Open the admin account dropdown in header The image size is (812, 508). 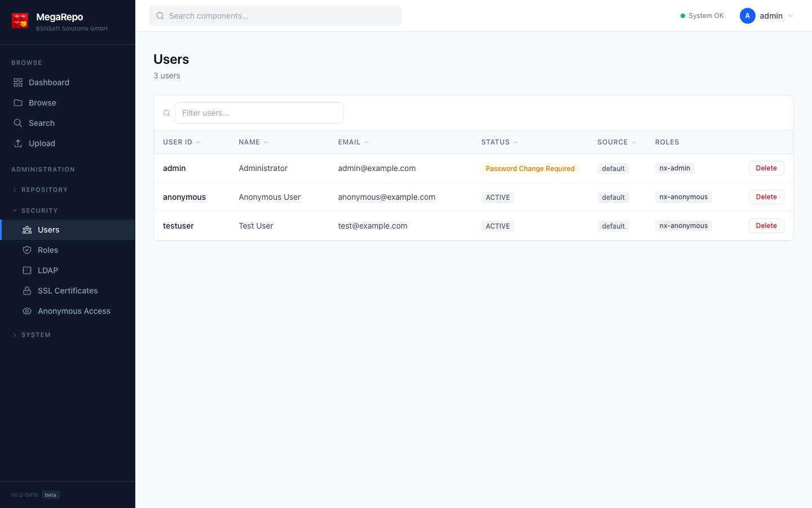coord(791,16)
